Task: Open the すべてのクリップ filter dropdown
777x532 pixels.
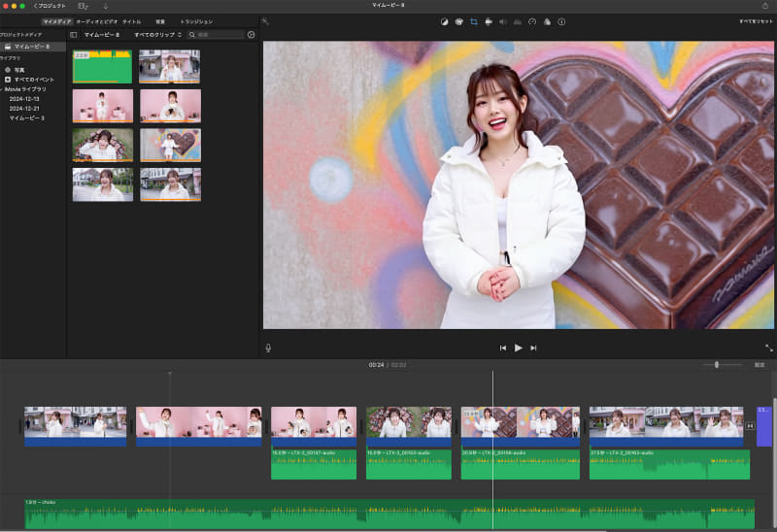Action: [158, 35]
